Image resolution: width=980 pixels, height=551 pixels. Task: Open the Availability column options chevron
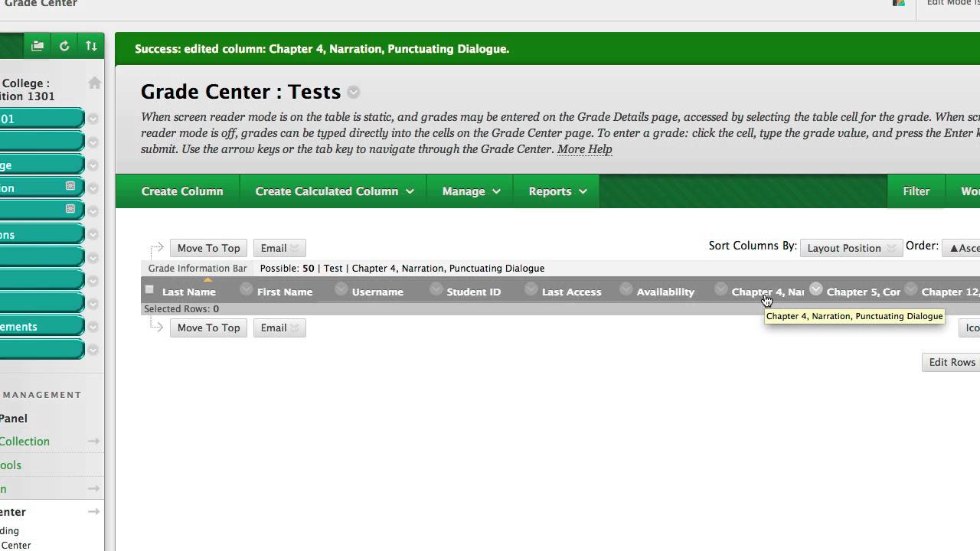[720, 289]
